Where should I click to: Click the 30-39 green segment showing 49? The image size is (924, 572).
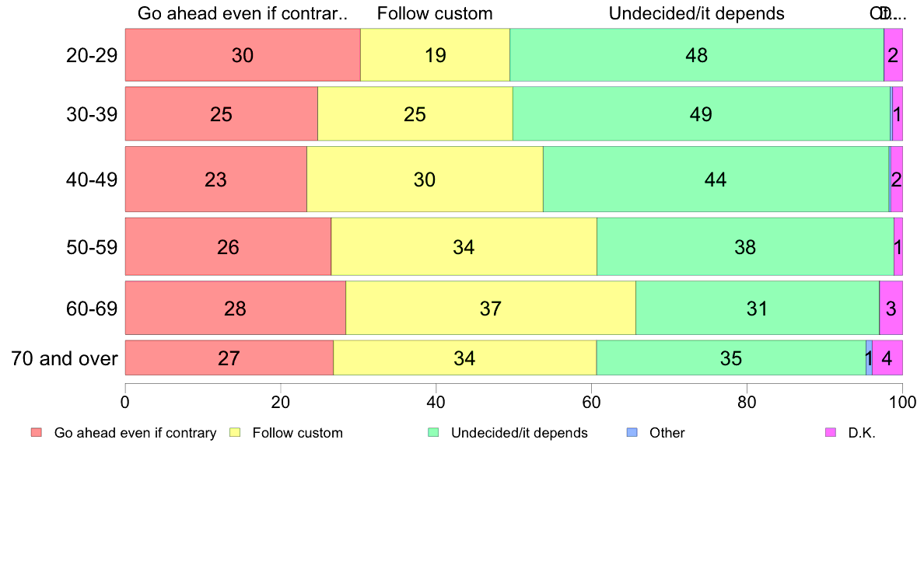pos(702,113)
